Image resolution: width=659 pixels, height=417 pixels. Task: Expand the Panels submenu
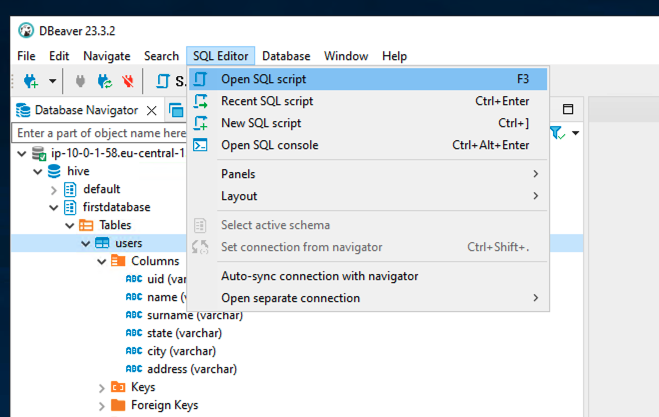(368, 174)
